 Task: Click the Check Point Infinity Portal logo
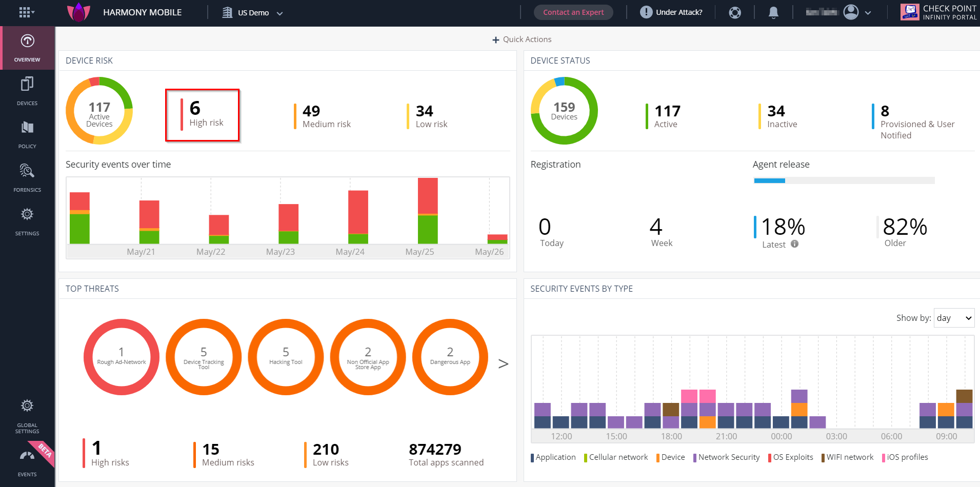click(938, 12)
